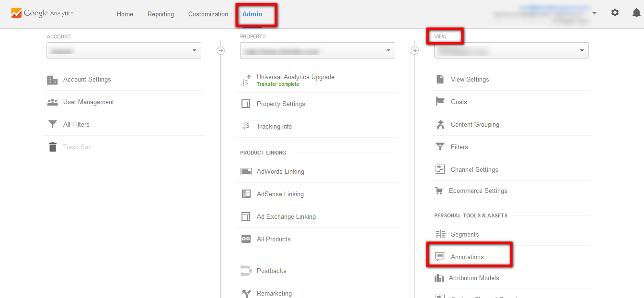This screenshot has width=644, height=298.
Task: Open Attribution Models link
Action: coord(474,278)
